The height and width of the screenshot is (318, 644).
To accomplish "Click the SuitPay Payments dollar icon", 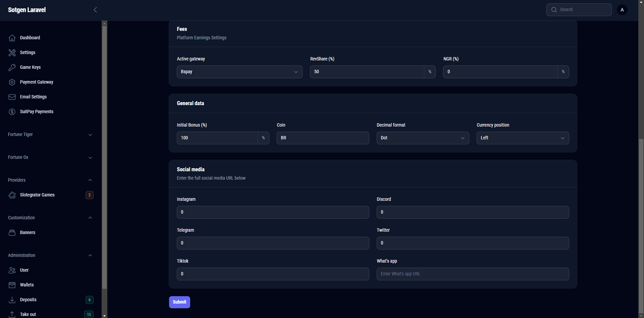I will click(12, 112).
